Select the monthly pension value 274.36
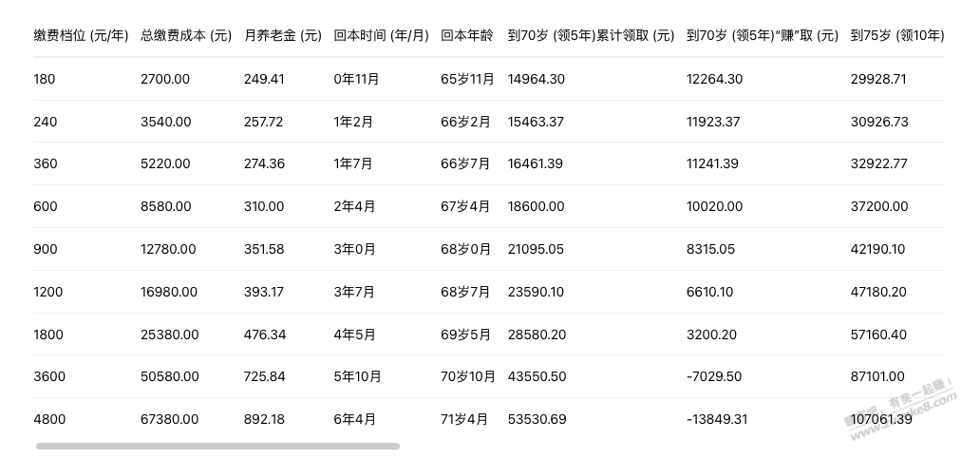Image resolution: width=980 pixels, height=459 pixels. (x=264, y=163)
